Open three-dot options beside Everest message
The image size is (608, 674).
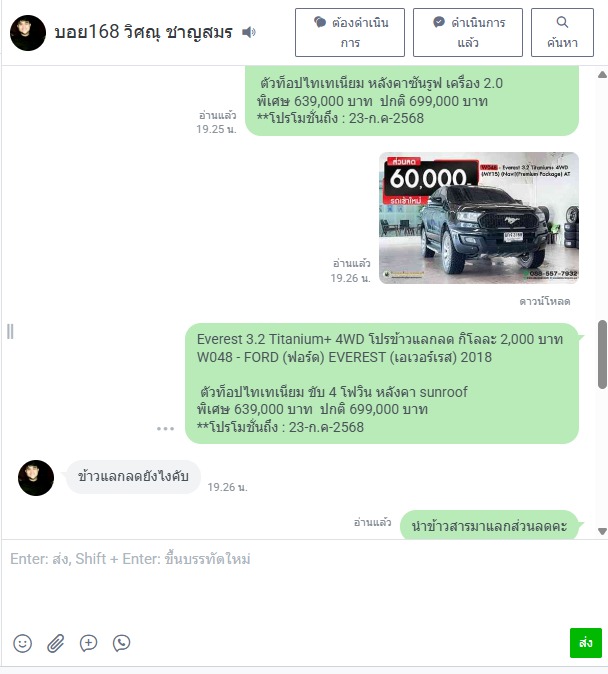click(x=166, y=429)
